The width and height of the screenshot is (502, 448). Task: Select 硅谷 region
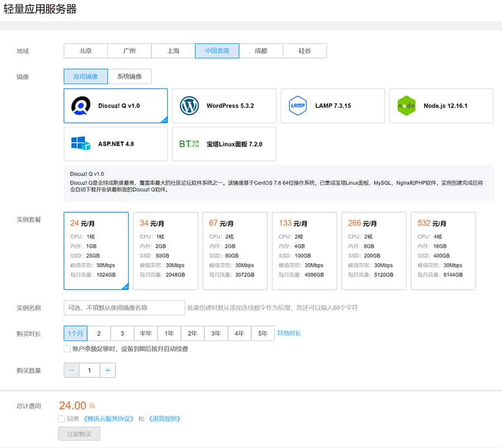[305, 51]
